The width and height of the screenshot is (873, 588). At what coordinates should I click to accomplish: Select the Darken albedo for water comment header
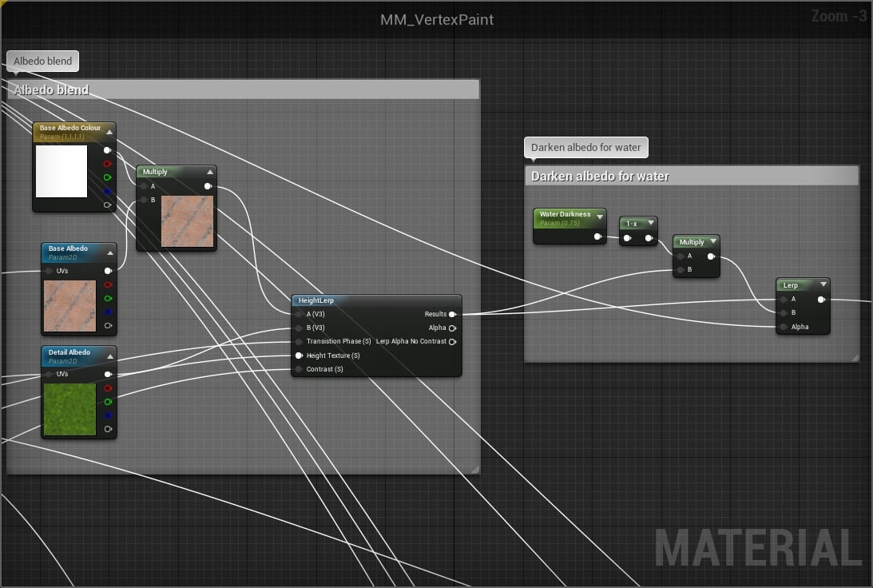coord(692,176)
